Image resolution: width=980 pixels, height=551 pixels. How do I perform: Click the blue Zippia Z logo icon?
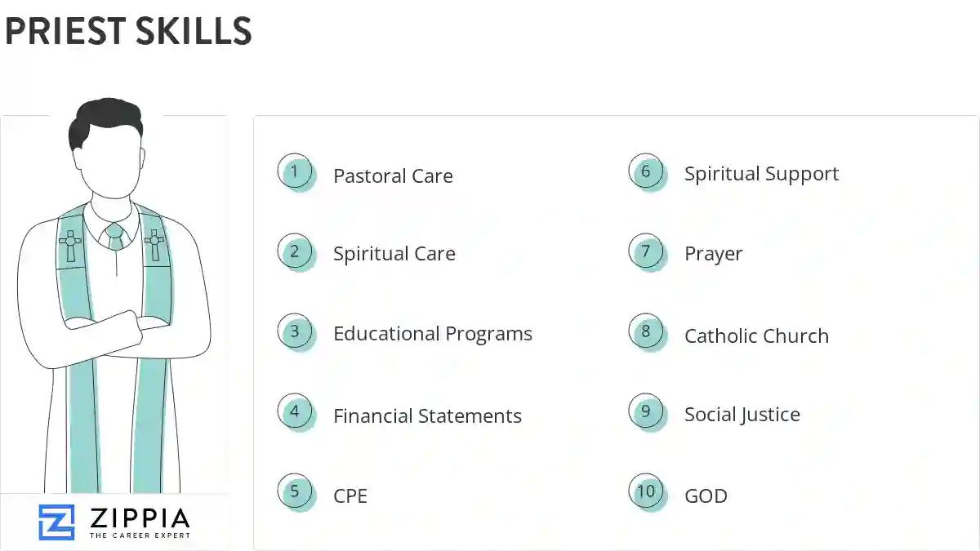click(x=56, y=522)
